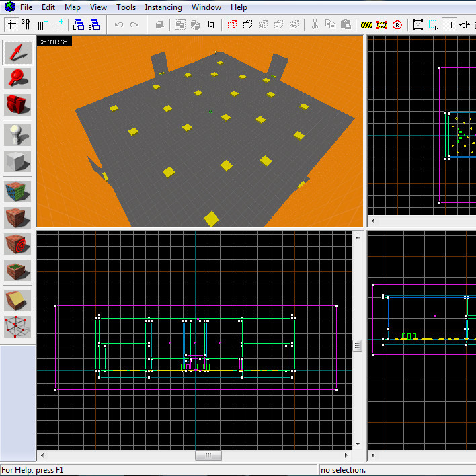Viewport: 476px width, 476px height.
Task: Open the Help menu
Action: click(239, 7)
